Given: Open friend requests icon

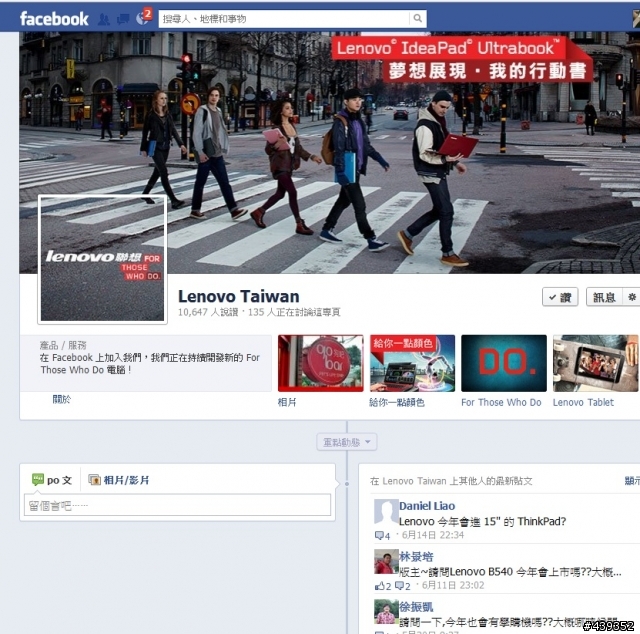Looking at the screenshot, I should pyautogui.click(x=104, y=19).
